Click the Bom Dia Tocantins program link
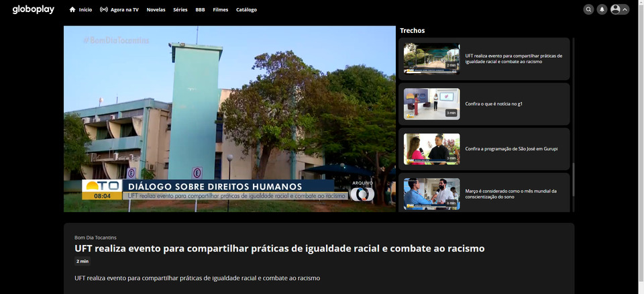 [95, 238]
